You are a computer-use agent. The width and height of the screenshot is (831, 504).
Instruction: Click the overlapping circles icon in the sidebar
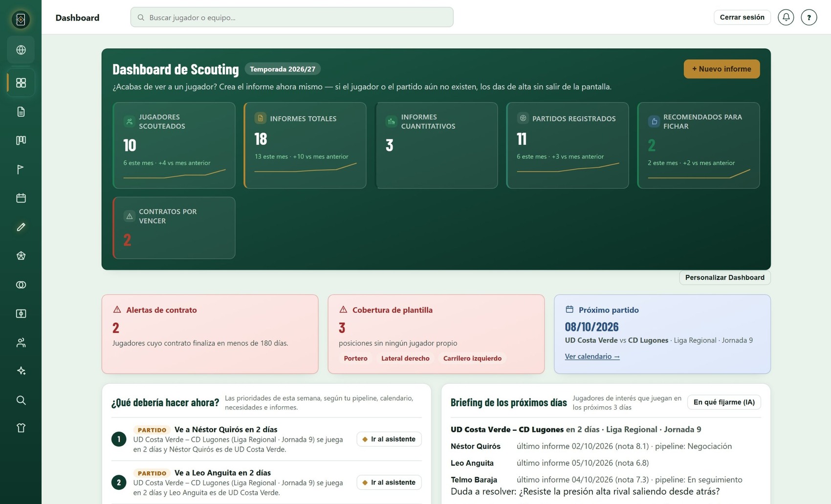21,285
